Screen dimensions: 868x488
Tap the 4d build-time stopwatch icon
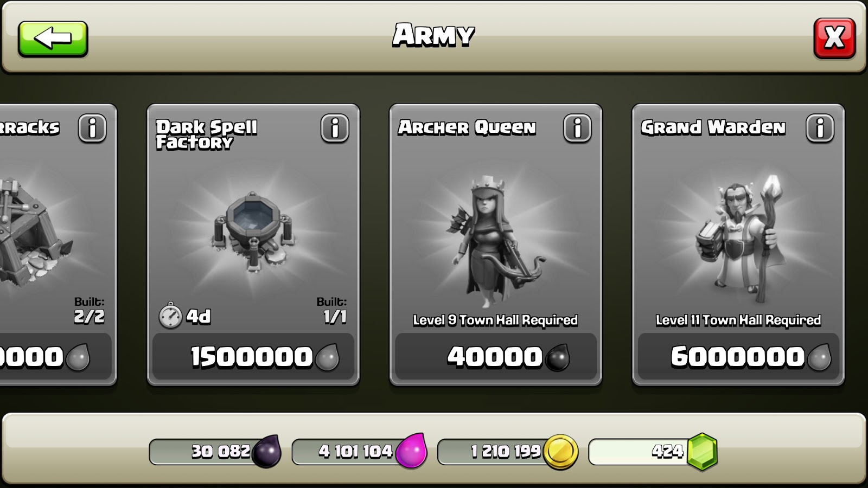click(170, 315)
